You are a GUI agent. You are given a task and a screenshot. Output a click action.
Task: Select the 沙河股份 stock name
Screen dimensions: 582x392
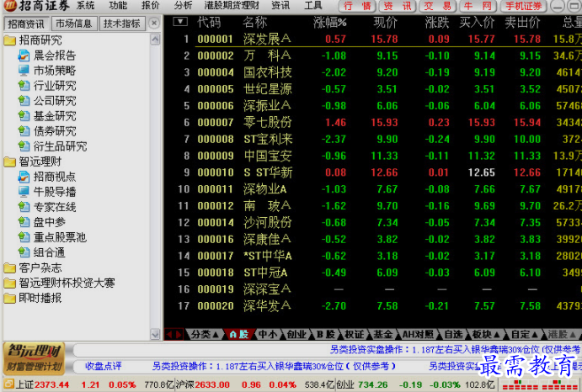[x=268, y=223]
